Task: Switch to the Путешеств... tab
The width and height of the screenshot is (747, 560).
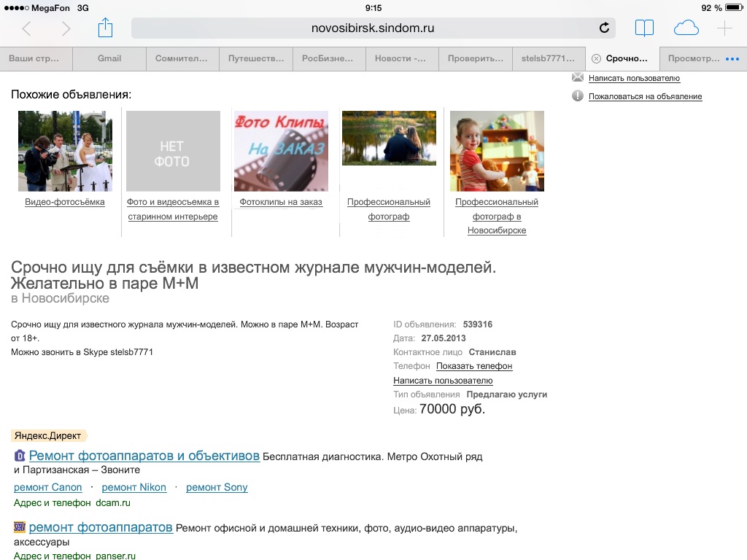Action: [x=255, y=58]
